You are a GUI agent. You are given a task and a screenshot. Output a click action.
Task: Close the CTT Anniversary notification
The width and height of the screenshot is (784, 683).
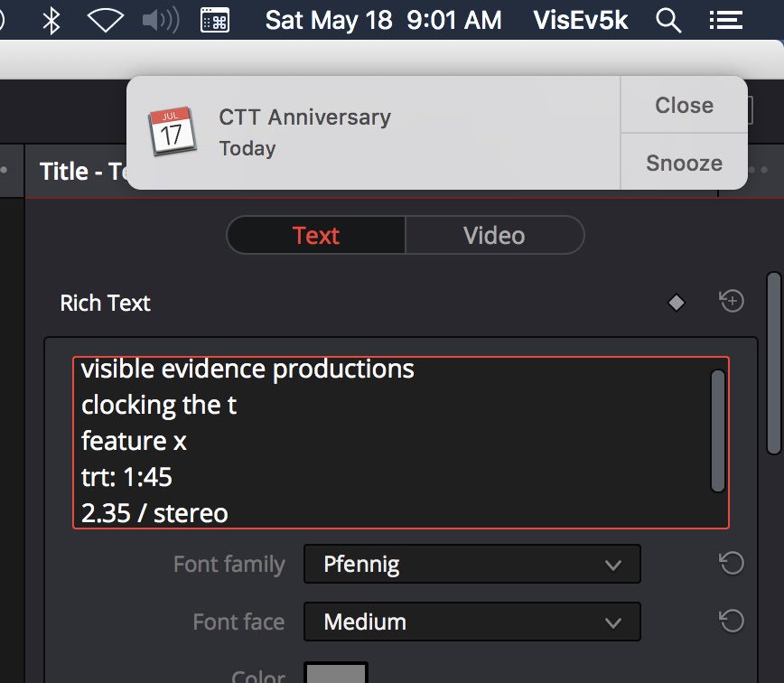tap(684, 105)
